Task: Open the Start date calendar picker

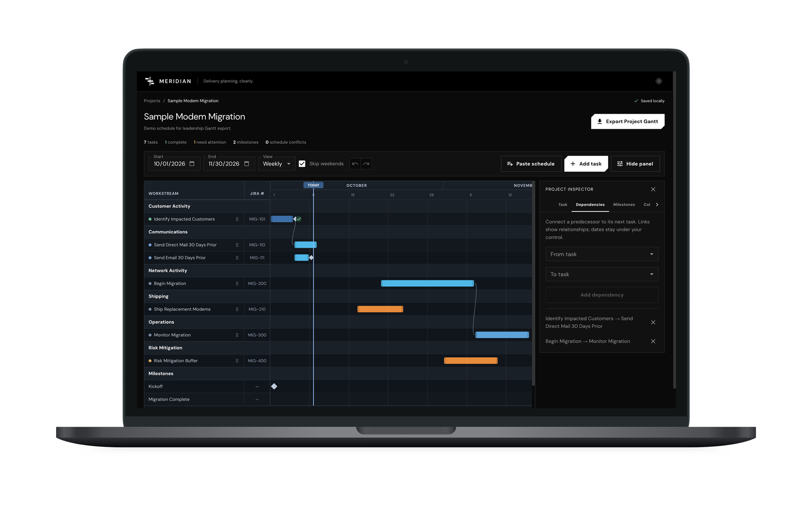Action: click(x=192, y=164)
